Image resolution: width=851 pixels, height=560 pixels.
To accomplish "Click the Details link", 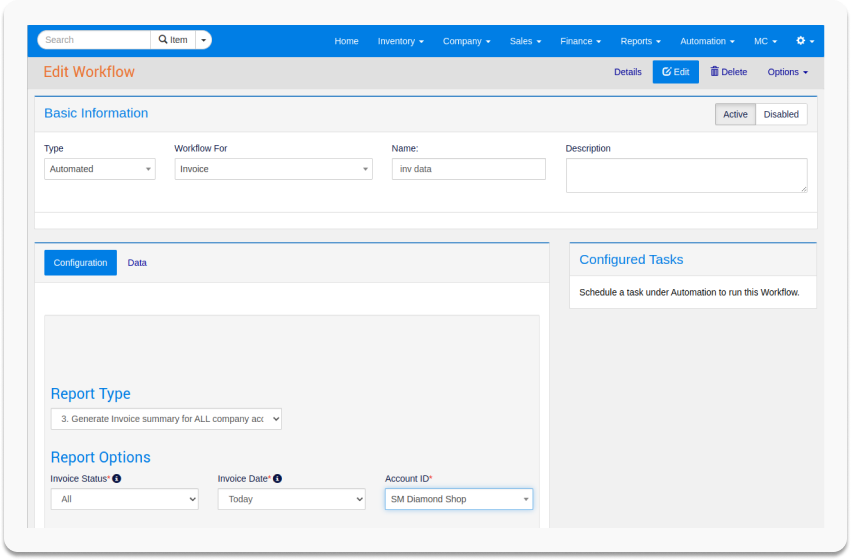I will tap(627, 72).
